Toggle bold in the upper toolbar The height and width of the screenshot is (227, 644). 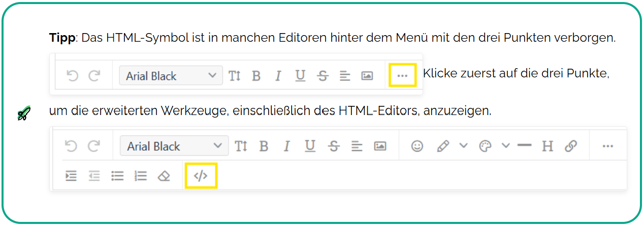pyautogui.click(x=256, y=76)
